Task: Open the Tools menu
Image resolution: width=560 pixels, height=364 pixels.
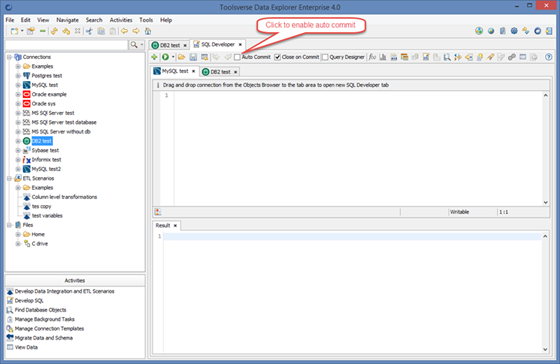Action: pyautogui.click(x=146, y=20)
